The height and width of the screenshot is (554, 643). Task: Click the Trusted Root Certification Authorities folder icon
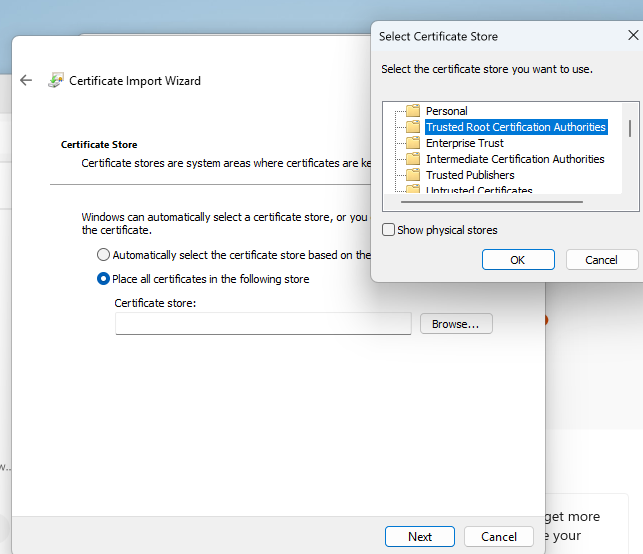pos(412,127)
